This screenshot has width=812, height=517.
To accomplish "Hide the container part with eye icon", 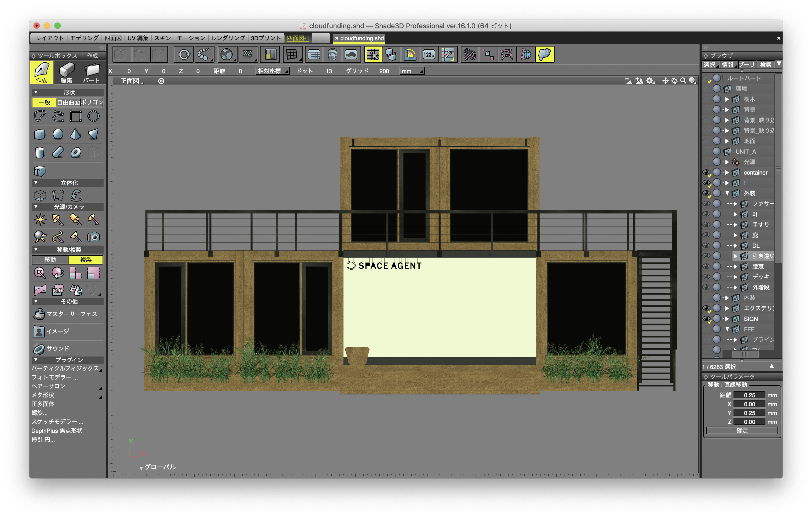I will [x=706, y=173].
